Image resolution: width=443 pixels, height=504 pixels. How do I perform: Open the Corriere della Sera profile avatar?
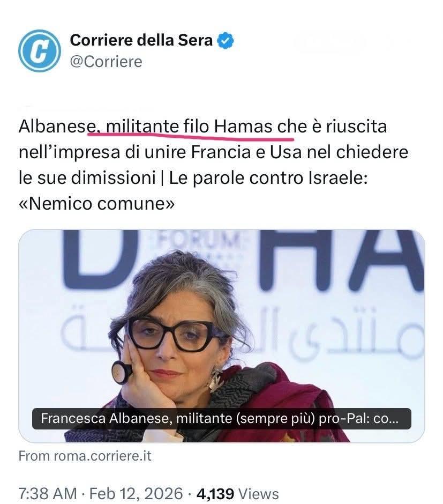click(x=39, y=51)
